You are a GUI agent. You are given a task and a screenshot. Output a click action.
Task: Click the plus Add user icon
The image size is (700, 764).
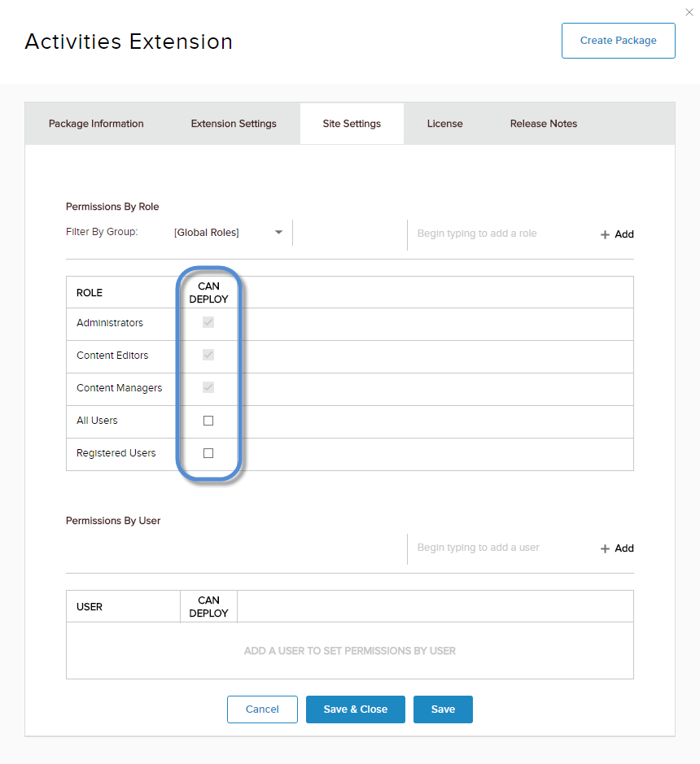point(605,548)
